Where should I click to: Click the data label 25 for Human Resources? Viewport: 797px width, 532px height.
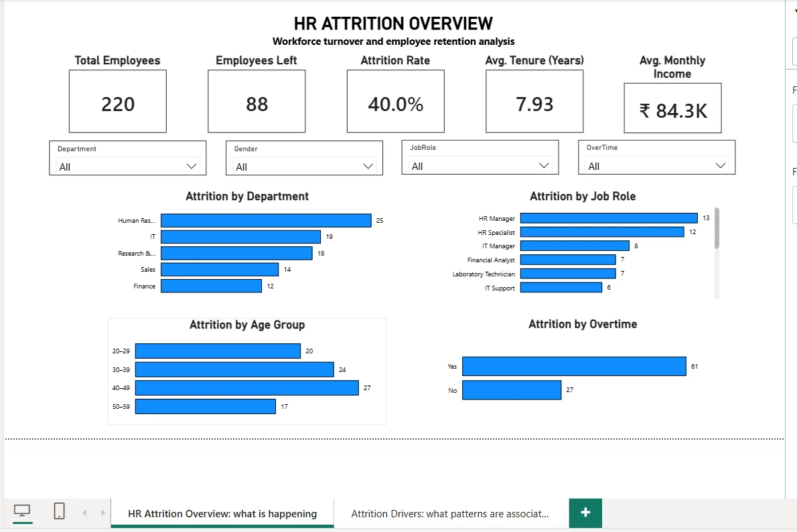(x=380, y=220)
